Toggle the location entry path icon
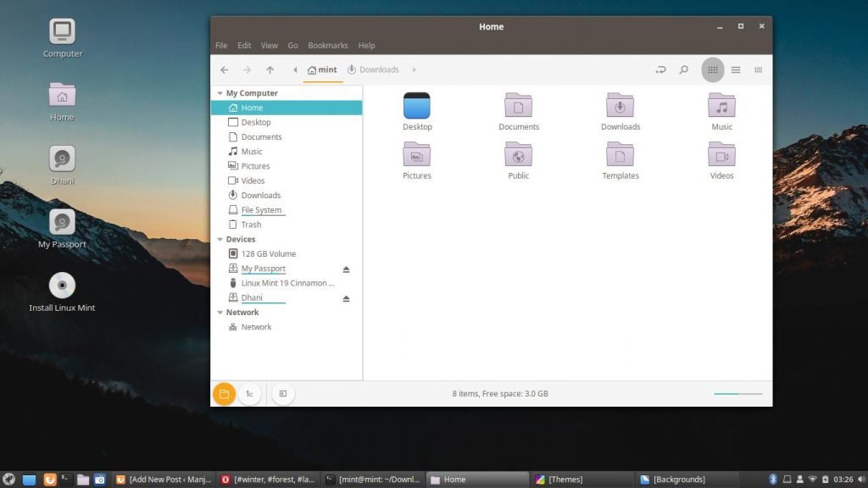 tap(660, 69)
